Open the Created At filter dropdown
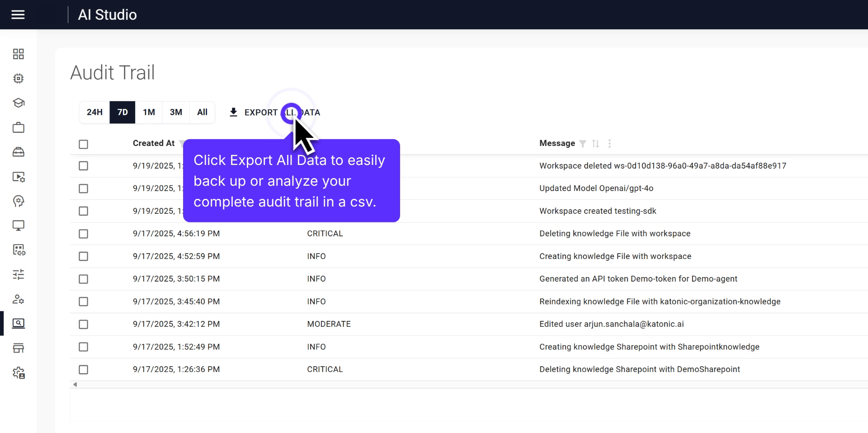Image resolution: width=868 pixels, height=433 pixels. click(x=180, y=143)
